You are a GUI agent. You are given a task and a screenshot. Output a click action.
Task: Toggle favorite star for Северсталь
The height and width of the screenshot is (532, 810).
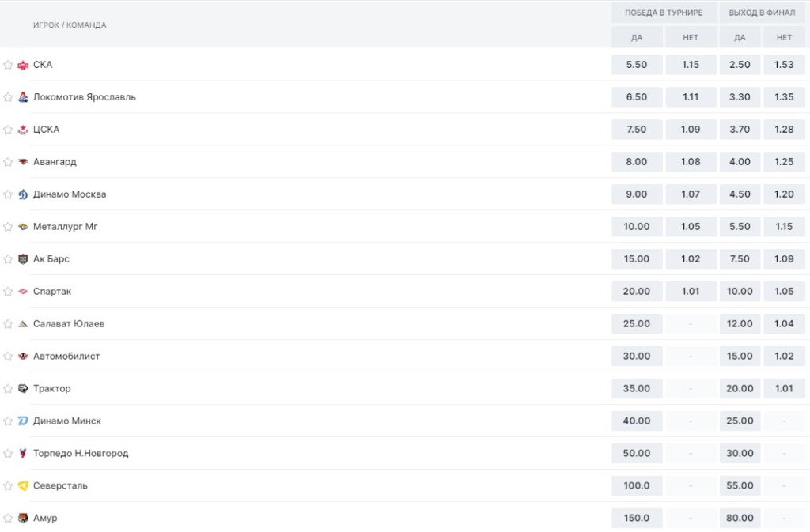click(8, 485)
